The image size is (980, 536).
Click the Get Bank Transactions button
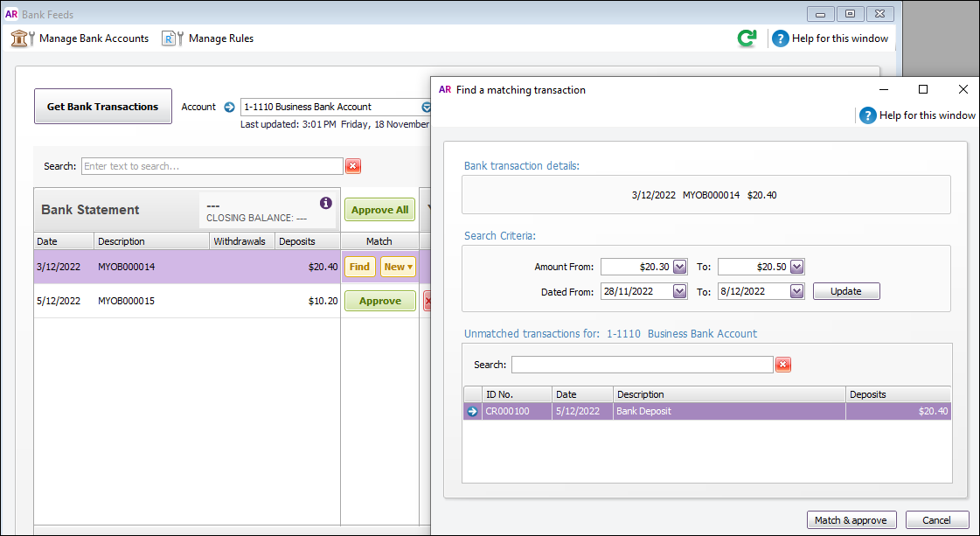click(x=103, y=107)
